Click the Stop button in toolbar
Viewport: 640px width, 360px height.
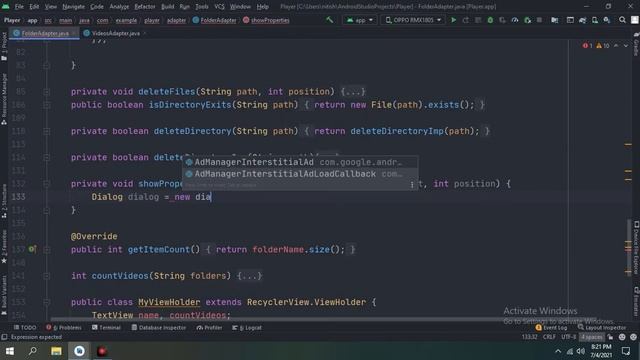[539, 20]
